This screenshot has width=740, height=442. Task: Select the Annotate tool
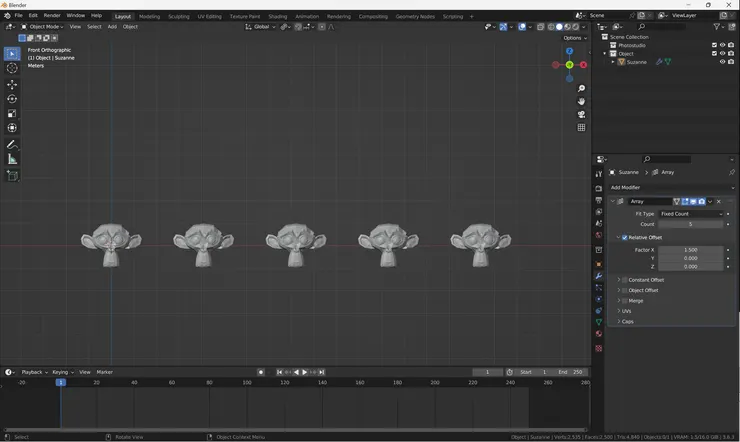[12, 145]
